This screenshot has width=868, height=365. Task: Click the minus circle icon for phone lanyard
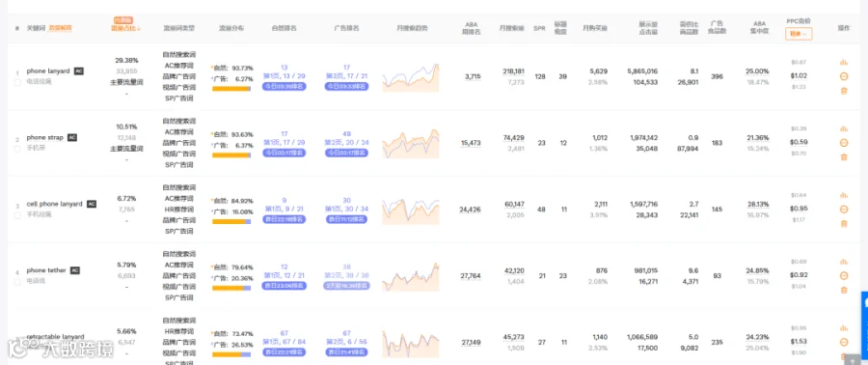click(844, 76)
